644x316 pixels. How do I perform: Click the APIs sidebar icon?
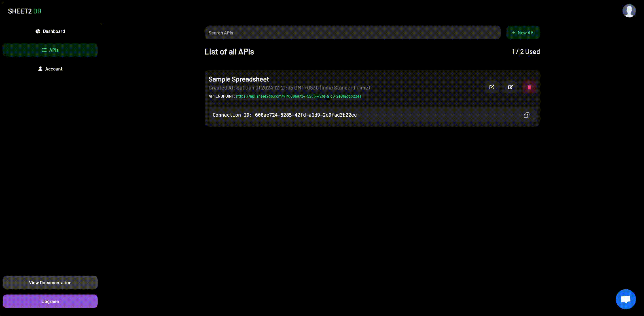44,50
